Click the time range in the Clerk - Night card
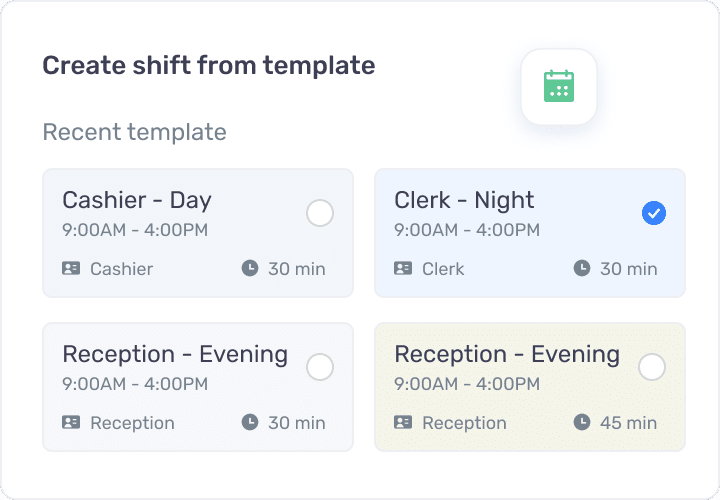 pos(467,230)
